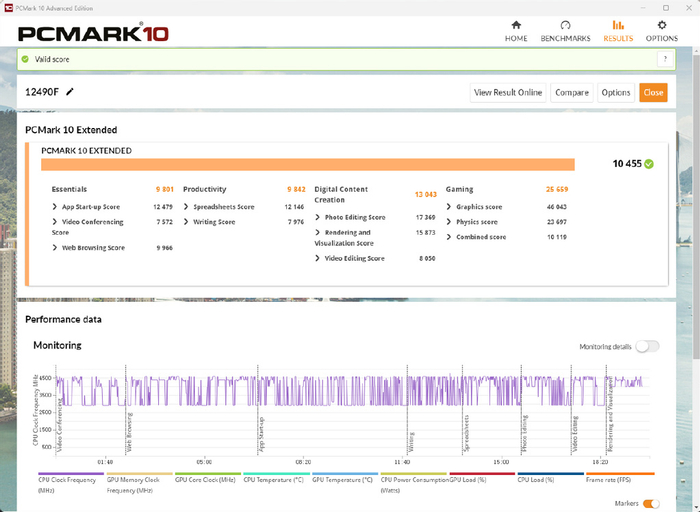The width and height of the screenshot is (700, 512).
Task: Click the PCMark 10 title bar app icon
Action: [x=8, y=8]
